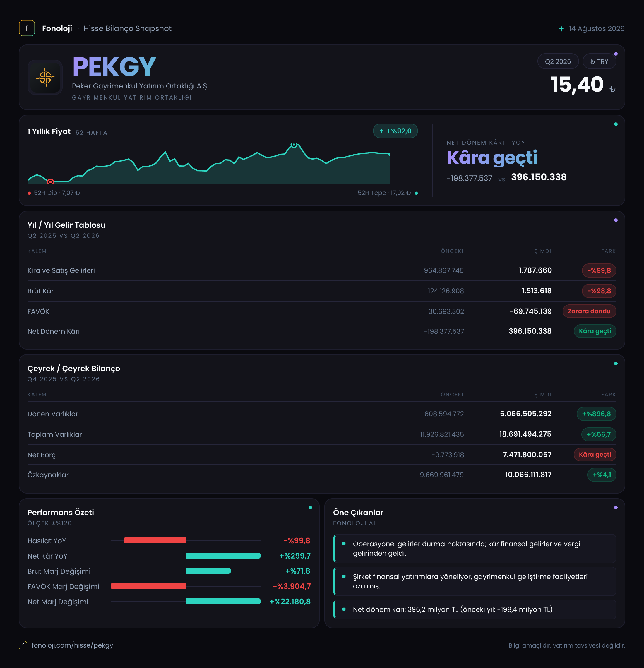Click highlight 'Net dönem karı: 396,2 milyon TL'

[475, 609]
